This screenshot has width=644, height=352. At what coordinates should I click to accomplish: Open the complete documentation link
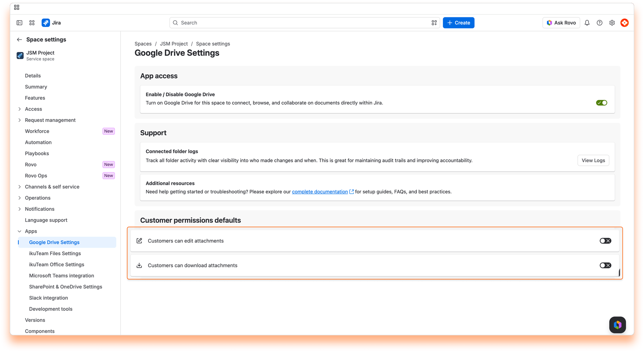tap(320, 192)
